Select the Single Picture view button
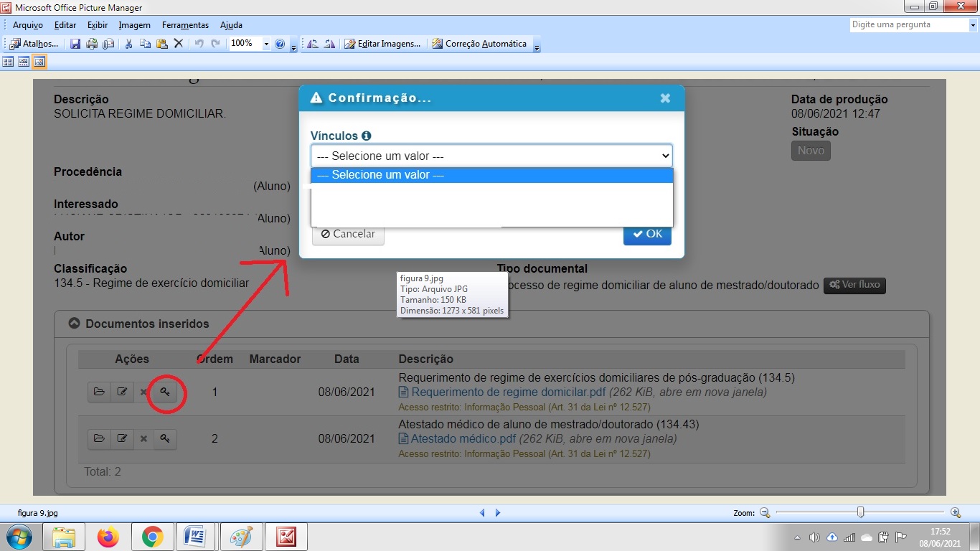Screen dimensions: 980x551 tap(39, 62)
